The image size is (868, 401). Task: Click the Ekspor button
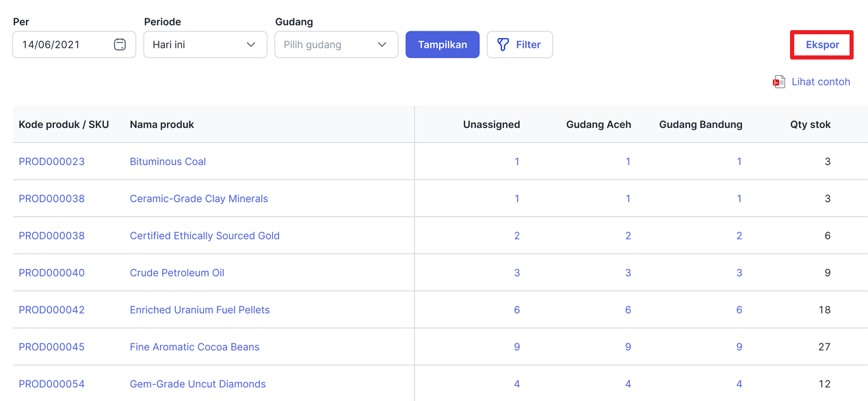822,44
